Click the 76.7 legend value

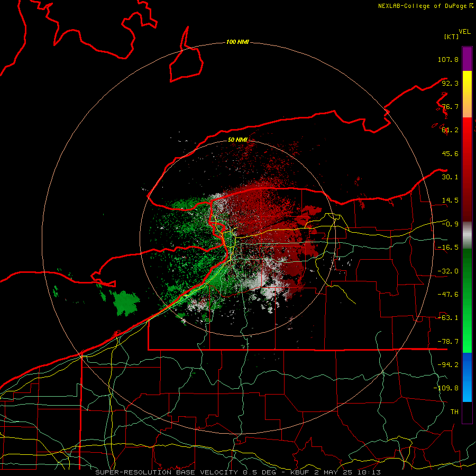pyautogui.click(x=450, y=106)
